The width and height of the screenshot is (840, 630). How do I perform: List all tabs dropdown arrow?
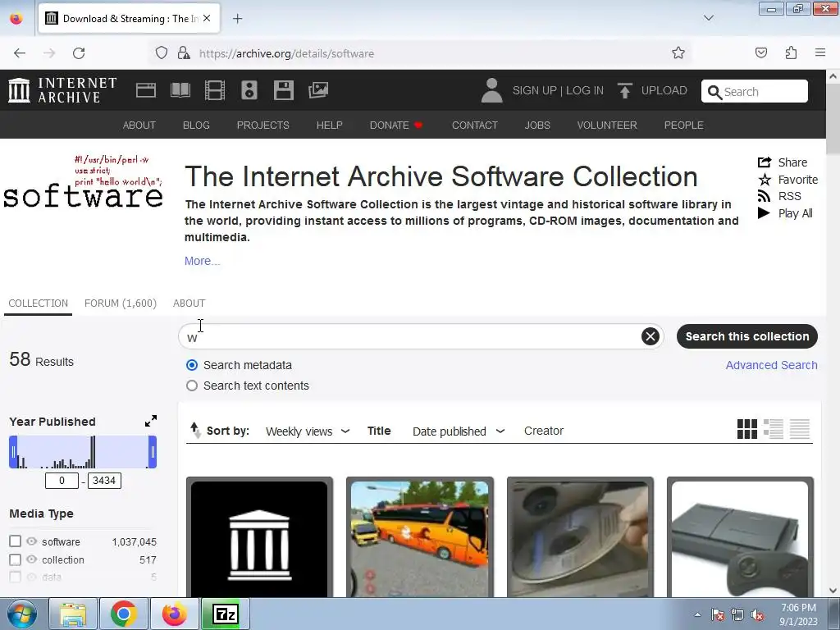tap(709, 18)
